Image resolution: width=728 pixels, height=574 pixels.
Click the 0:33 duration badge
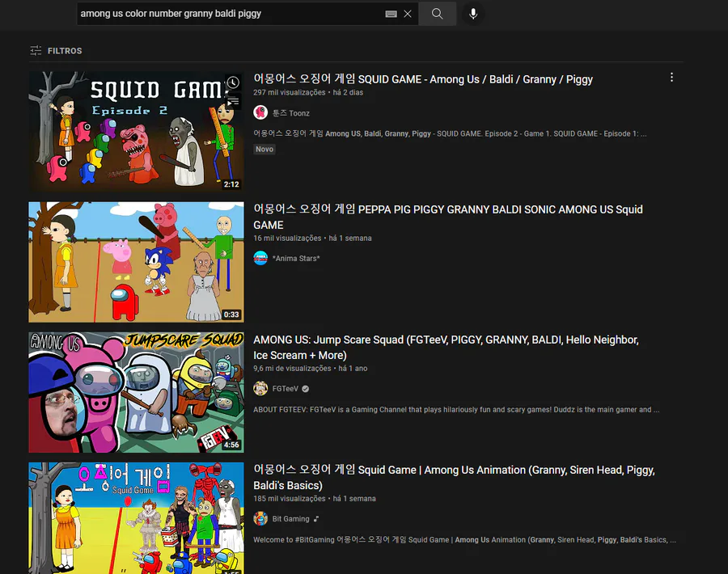click(231, 314)
